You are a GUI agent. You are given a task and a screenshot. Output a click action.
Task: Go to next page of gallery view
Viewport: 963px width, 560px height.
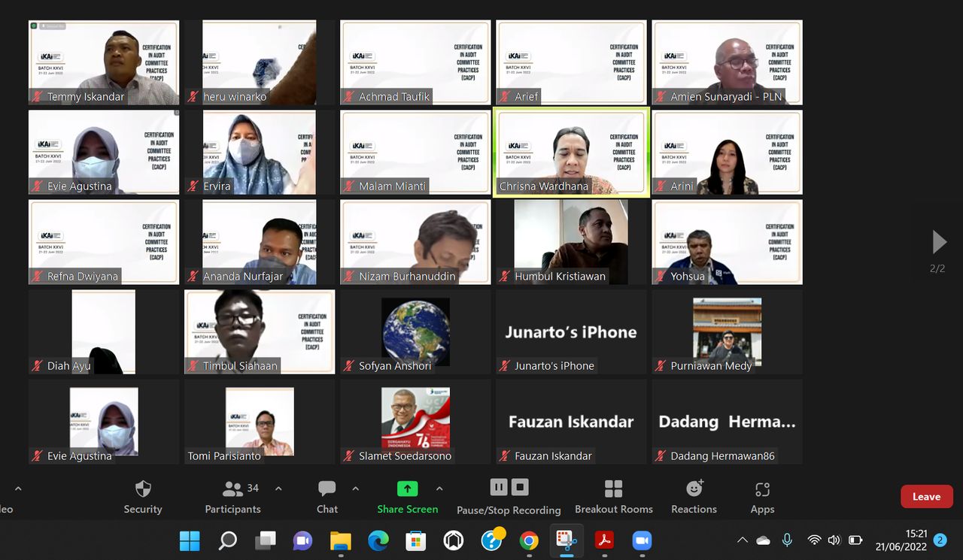(939, 242)
